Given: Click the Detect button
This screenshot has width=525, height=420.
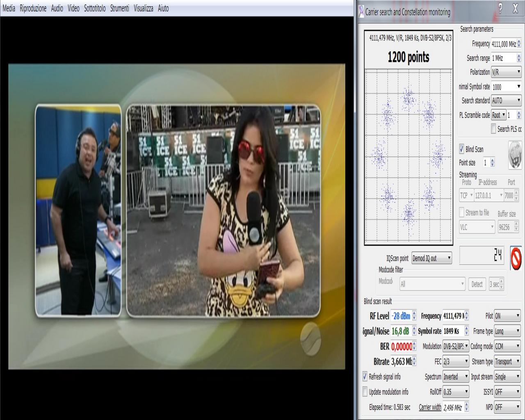Looking at the screenshot, I should pyautogui.click(x=477, y=284).
